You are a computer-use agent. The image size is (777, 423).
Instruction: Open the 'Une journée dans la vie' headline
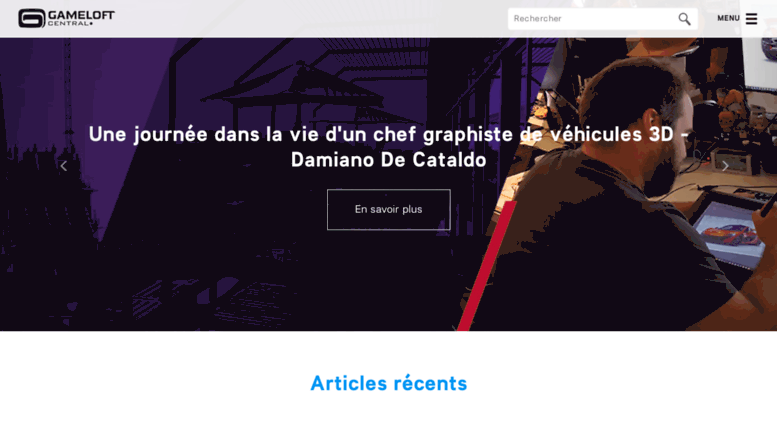coord(388,134)
